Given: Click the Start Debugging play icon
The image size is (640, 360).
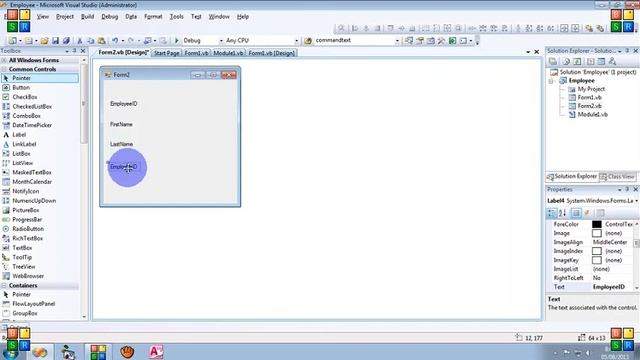Looking at the screenshot, I should tap(177, 40).
